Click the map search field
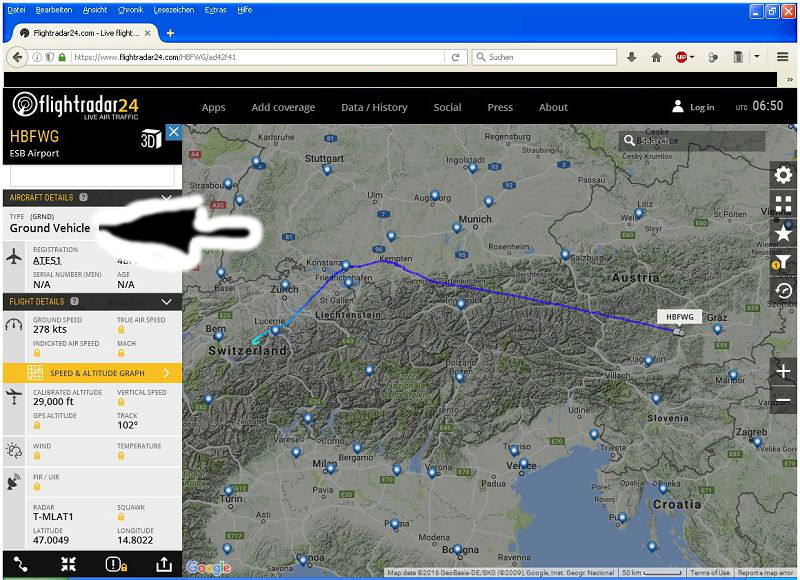800x580 pixels. pyautogui.click(x=692, y=140)
